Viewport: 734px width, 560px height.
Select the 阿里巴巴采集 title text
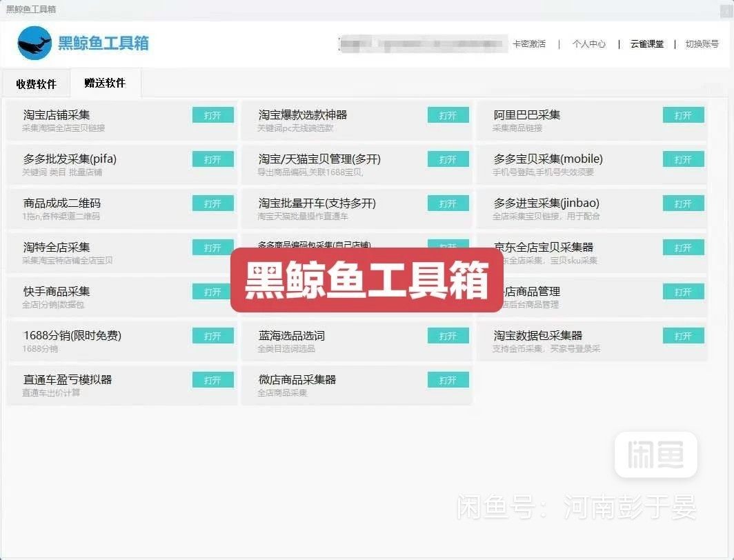[526, 115]
